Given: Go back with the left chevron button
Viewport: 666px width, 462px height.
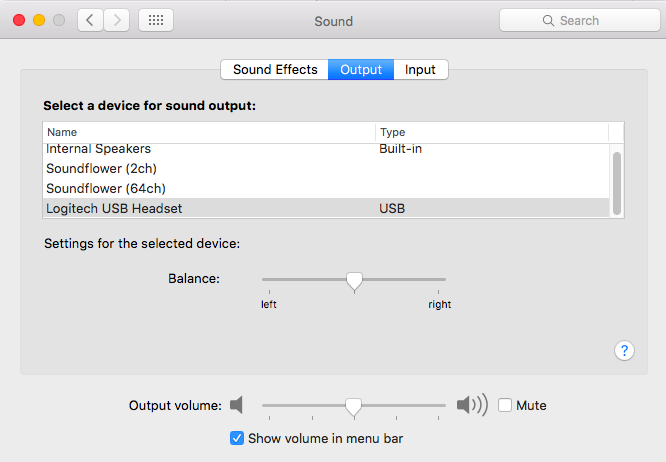Looking at the screenshot, I should coord(90,20).
